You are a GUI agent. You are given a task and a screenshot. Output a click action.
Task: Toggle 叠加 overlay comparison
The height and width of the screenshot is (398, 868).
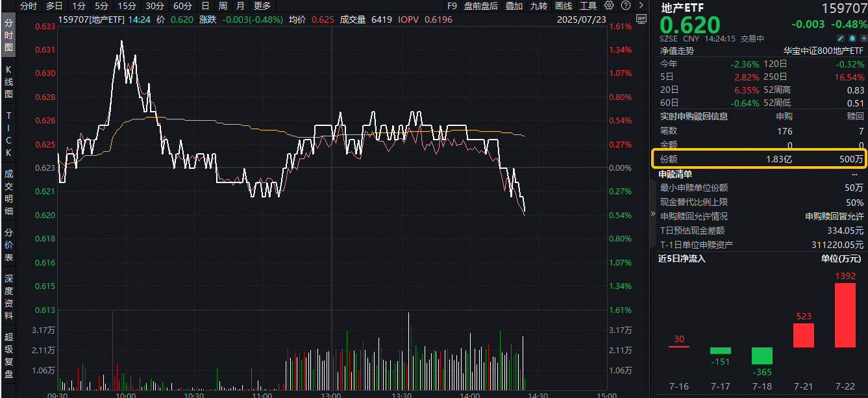(514, 6)
